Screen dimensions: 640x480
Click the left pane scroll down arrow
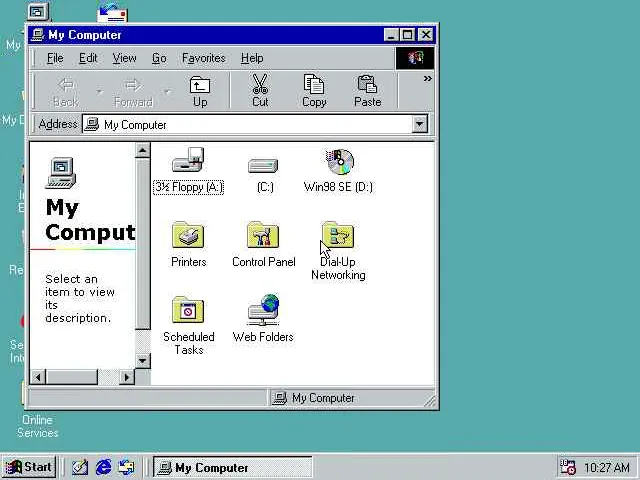point(142,360)
